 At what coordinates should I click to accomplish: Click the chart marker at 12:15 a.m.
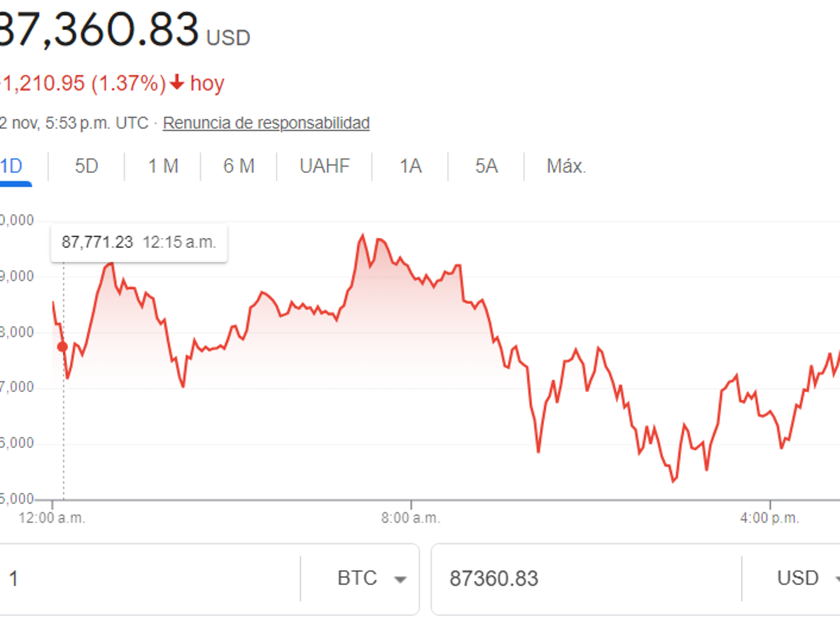click(62, 346)
